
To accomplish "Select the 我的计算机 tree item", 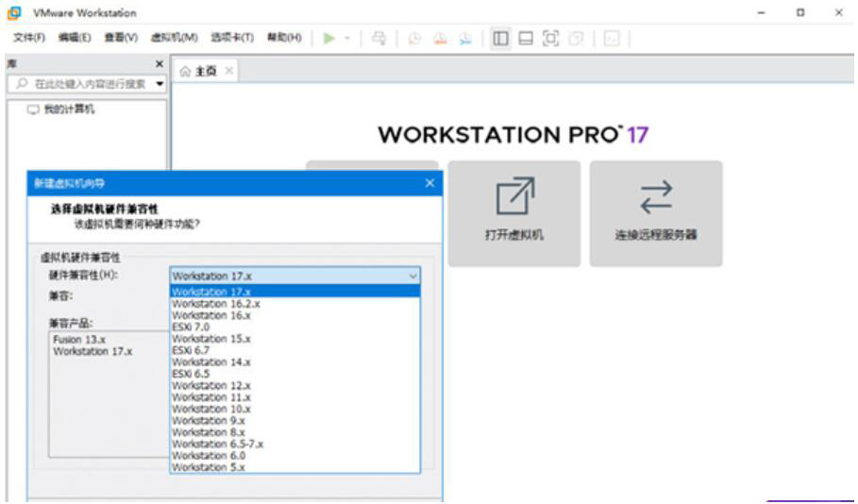I will coord(61,109).
